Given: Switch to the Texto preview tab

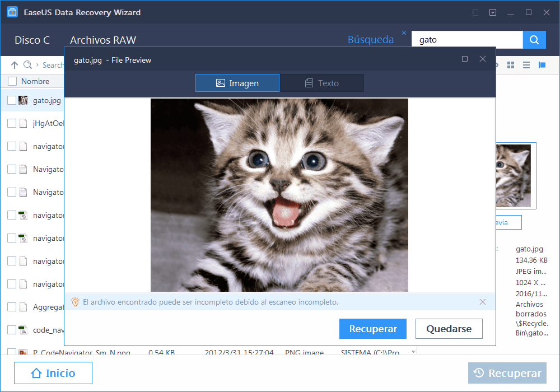Looking at the screenshot, I should tap(322, 82).
